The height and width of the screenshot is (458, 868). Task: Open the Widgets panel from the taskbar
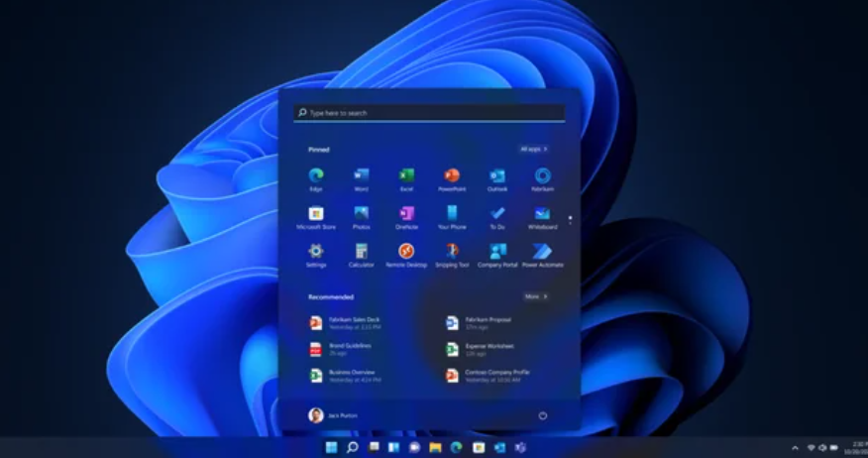393,447
